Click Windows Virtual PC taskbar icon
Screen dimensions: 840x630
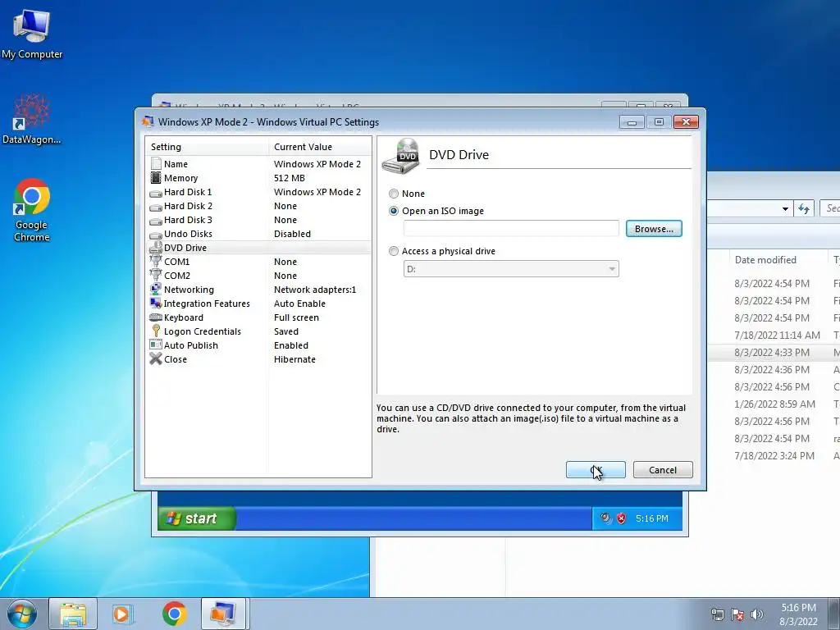223,614
